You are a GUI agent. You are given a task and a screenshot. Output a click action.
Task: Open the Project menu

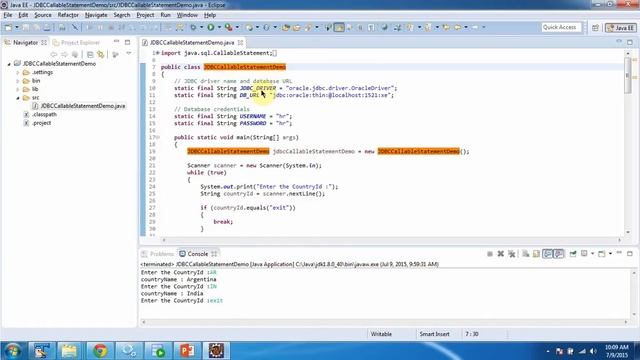point(145,15)
